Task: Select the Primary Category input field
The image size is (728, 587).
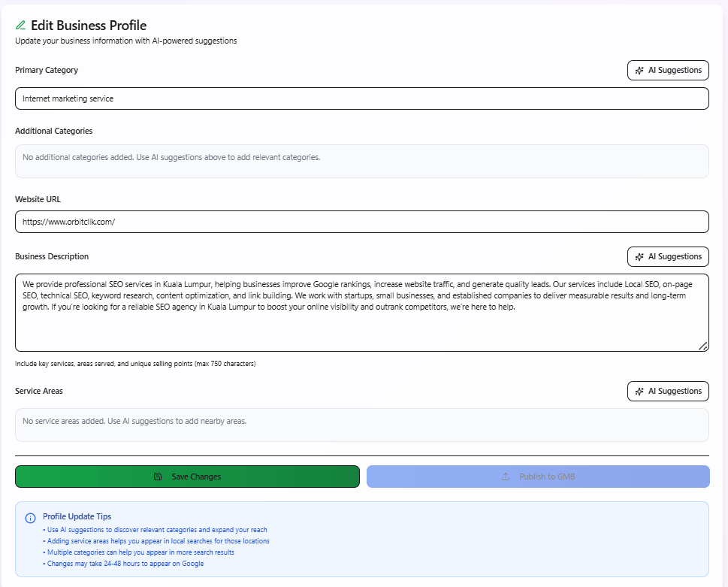Action: coord(362,98)
